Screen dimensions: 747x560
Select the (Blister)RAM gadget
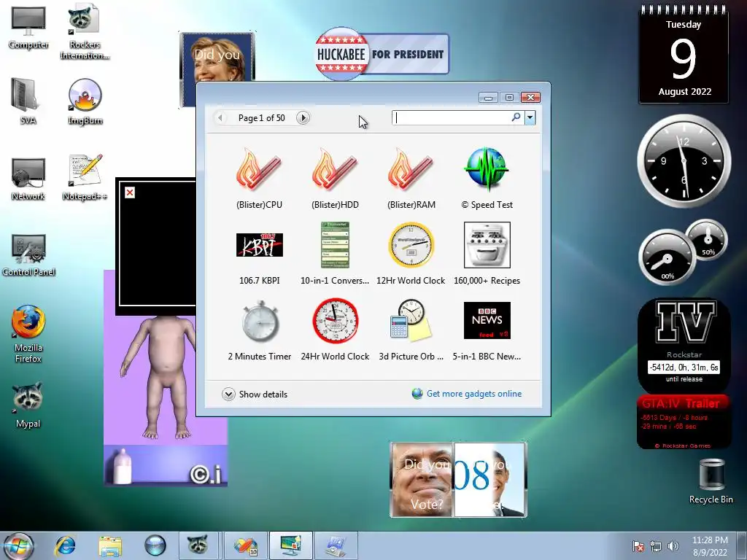click(411, 179)
